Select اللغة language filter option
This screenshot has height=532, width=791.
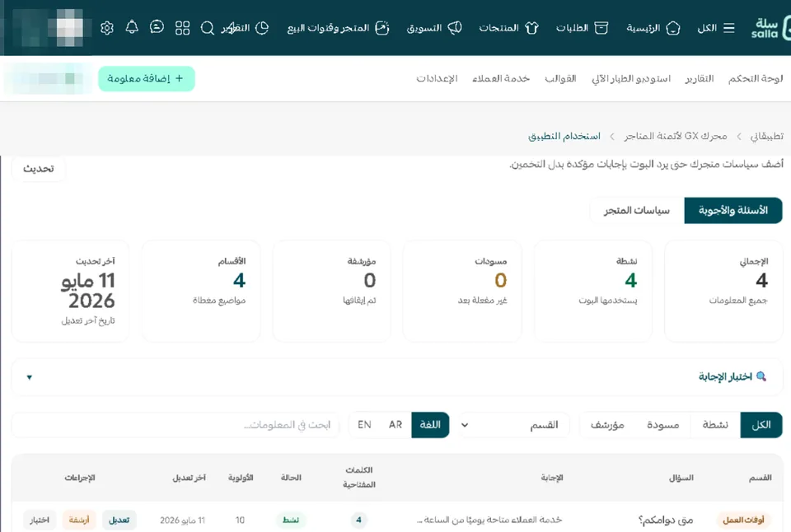click(x=430, y=425)
